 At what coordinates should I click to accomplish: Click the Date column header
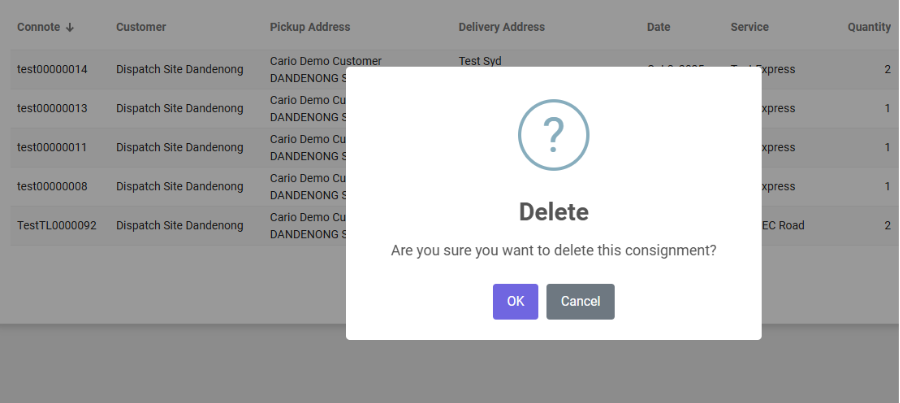click(658, 27)
